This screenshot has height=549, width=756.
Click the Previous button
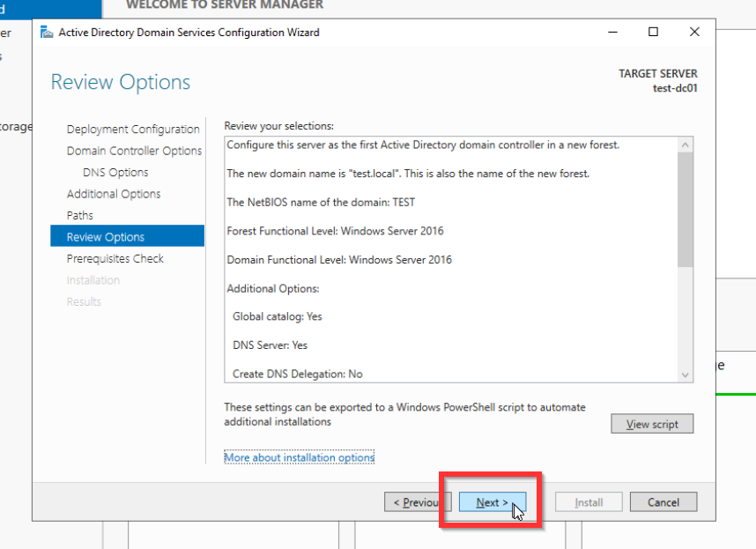(x=418, y=502)
